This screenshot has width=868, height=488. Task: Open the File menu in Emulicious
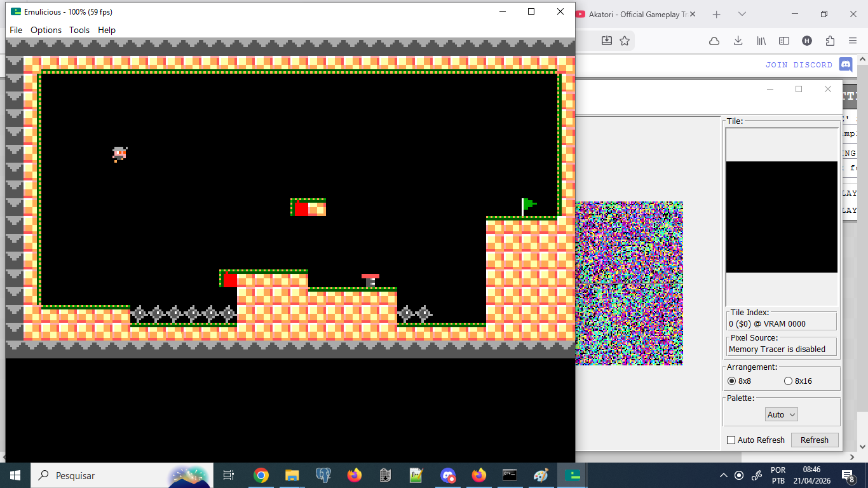pyautogui.click(x=16, y=30)
